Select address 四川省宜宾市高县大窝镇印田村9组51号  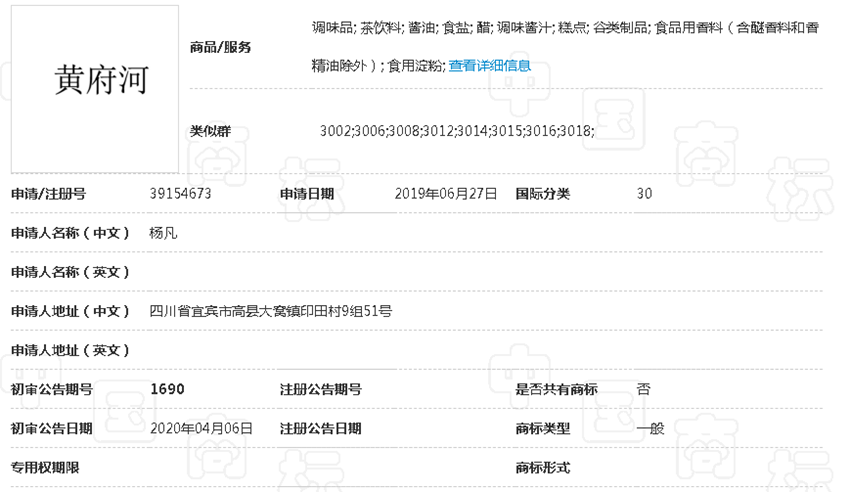pyautogui.click(x=271, y=311)
